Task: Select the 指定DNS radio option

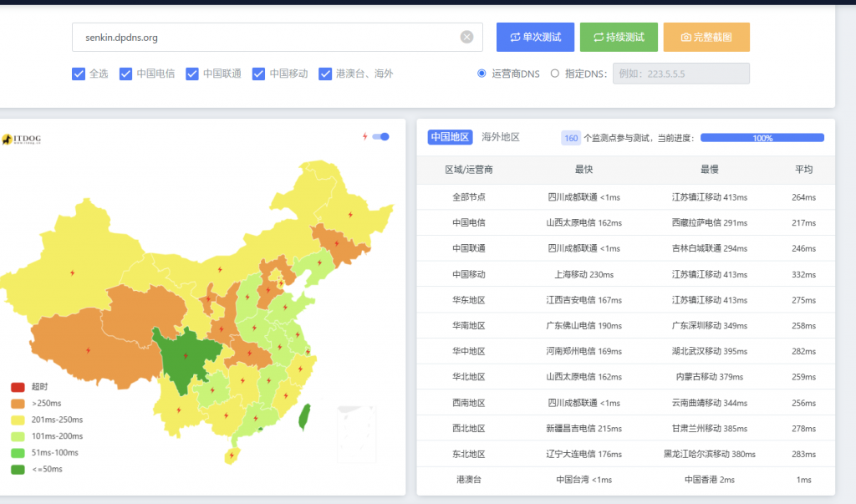Action: click(555, 74)
